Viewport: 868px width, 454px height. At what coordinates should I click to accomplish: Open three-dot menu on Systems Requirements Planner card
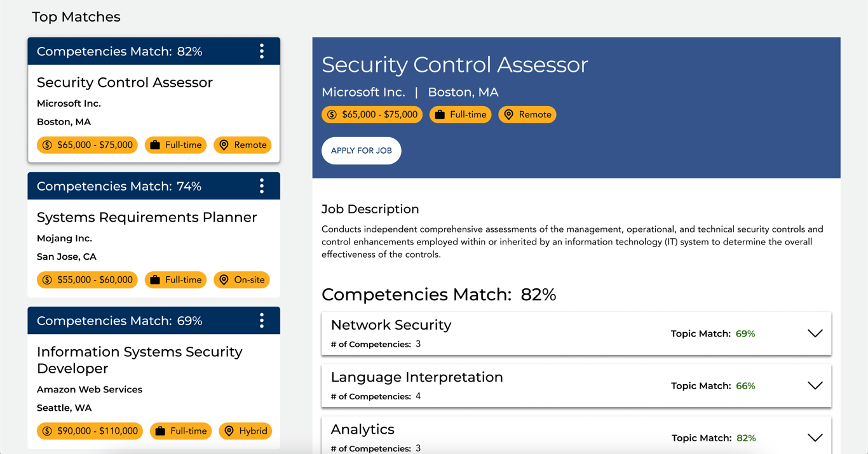pyautogui.click(x=262, y=186)
